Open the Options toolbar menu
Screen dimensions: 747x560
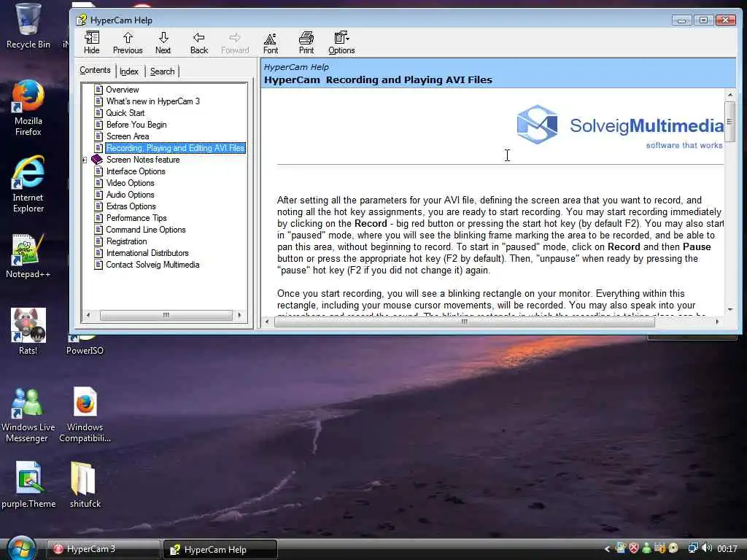click(x=341, y=42)
